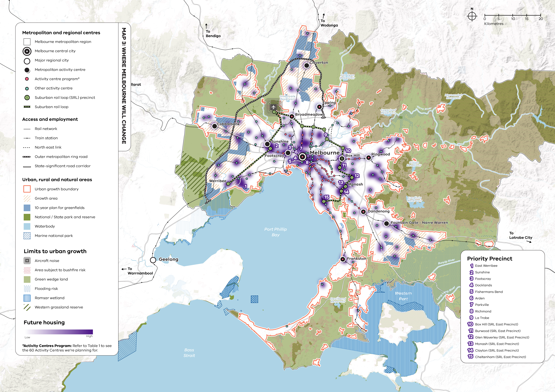Click the 'Access and employment' heading
This screenshot has height=392, width=555.
(50, 119)
